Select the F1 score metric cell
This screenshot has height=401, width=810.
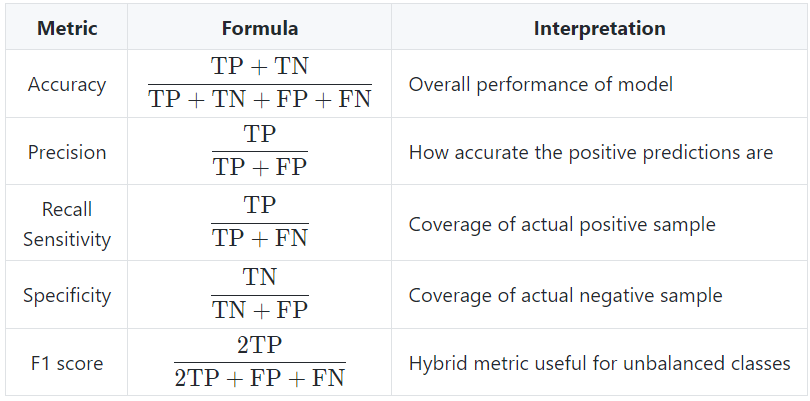tap(67, 363)
